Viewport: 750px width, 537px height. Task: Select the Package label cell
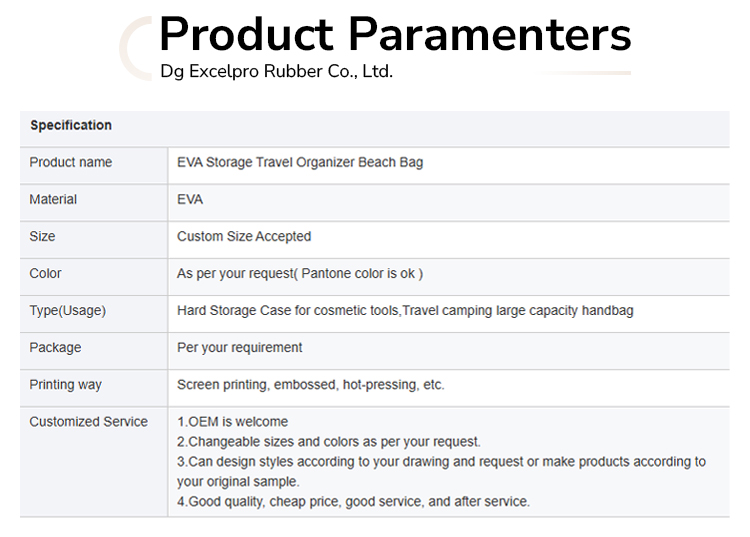55,348
